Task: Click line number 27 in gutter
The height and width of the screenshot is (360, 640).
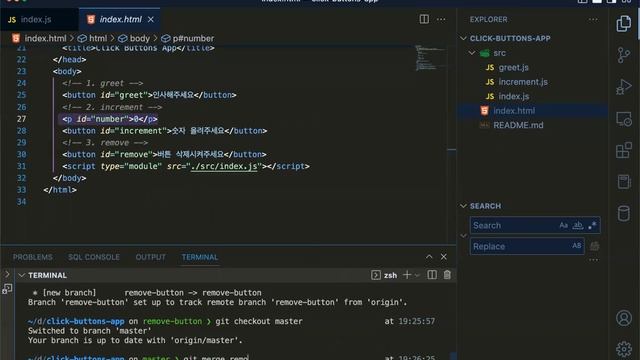Action: tap(21, 119)
